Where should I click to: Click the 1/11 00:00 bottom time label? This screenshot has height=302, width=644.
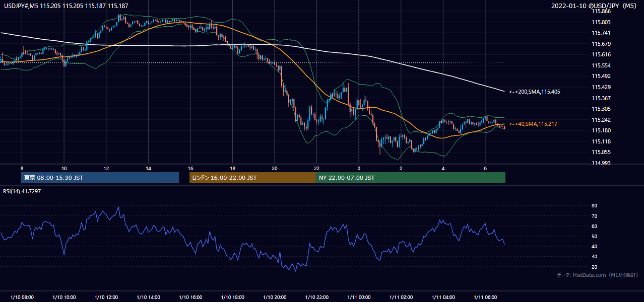[359, 297]
